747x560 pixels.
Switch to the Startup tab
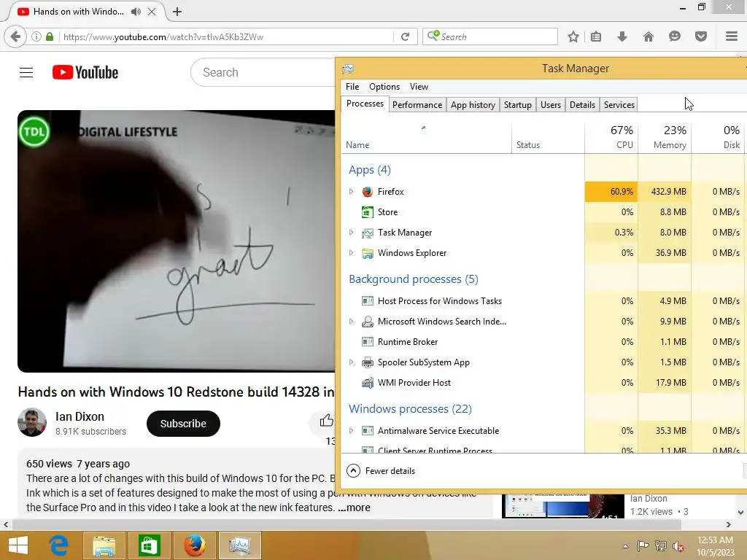(518, 105)
